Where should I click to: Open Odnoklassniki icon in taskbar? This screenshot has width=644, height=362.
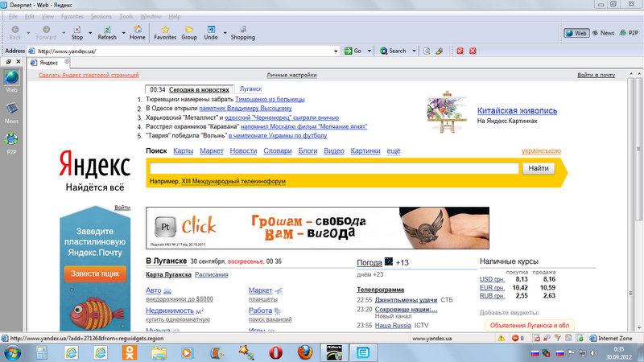tap(130, 352)
